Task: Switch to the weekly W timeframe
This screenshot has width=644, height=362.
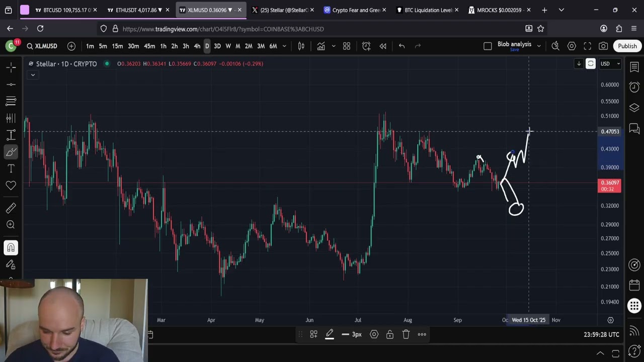Action: coord(228,46)
